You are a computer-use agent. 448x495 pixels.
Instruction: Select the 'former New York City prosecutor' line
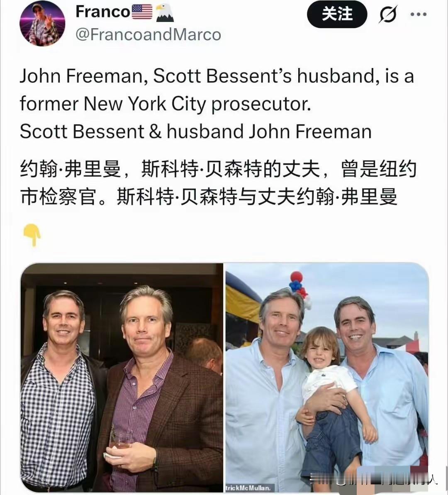pos(166,104)
